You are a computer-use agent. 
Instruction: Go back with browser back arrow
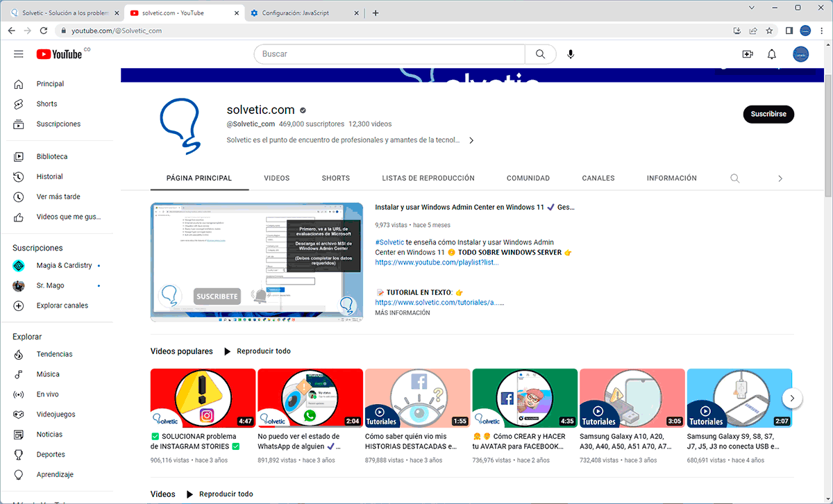click(11, 31)
